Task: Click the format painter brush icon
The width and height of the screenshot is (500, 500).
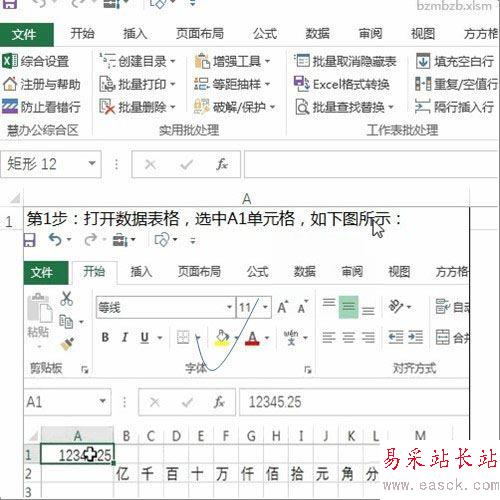Action: 67,344
